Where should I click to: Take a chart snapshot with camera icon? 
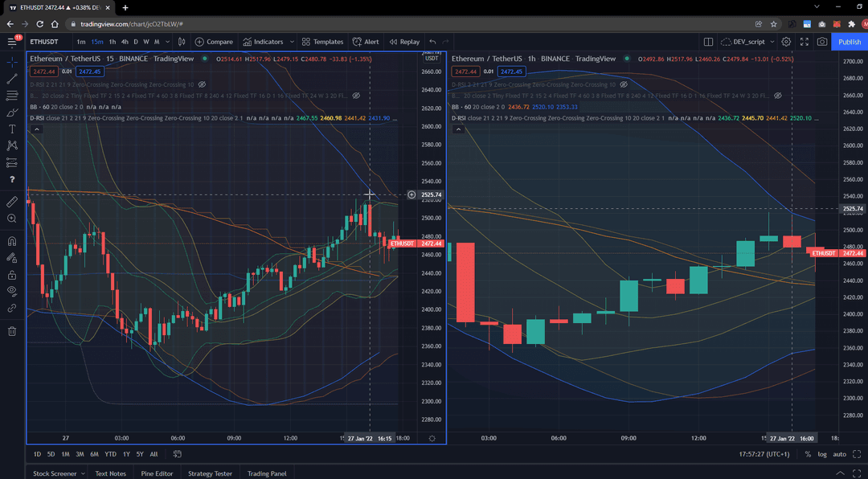click(x=822, y=42)
